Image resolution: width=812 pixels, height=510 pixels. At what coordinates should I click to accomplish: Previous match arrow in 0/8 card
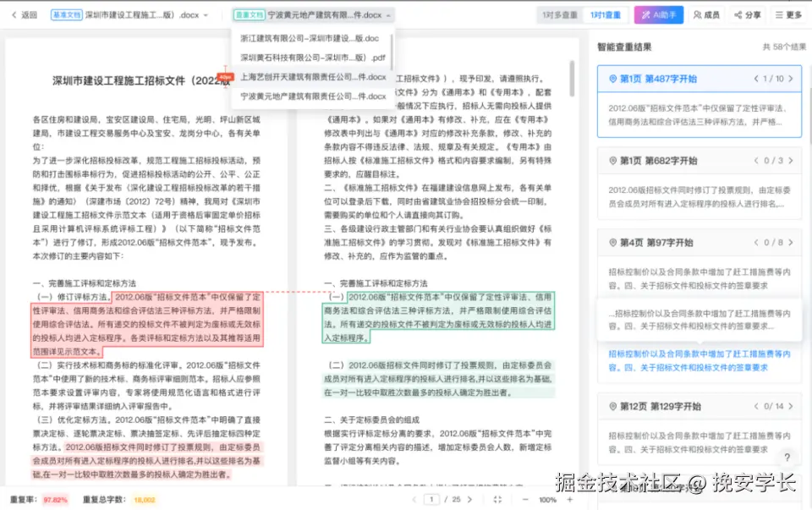[x=756, y=243]
